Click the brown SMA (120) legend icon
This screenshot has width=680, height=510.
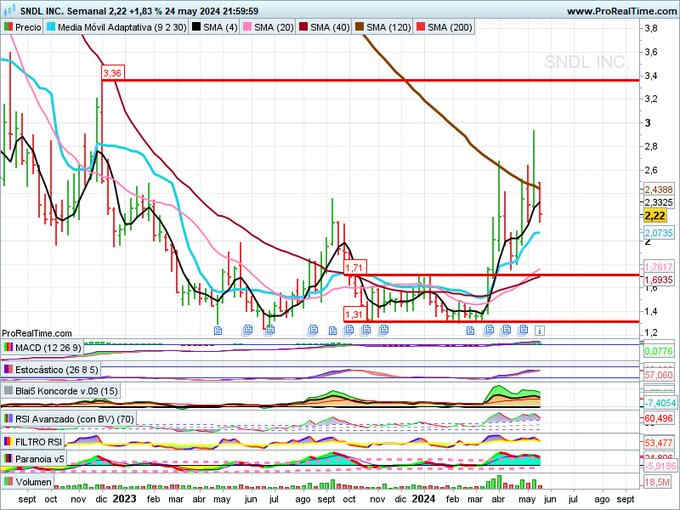[360, 27]
